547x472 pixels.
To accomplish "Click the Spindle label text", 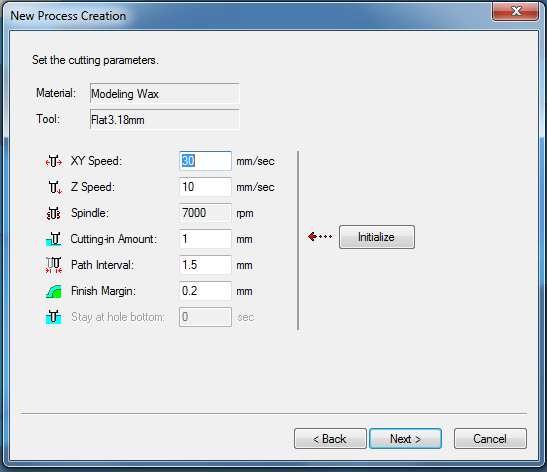I will pyautogui.click(x=90, y=213).
